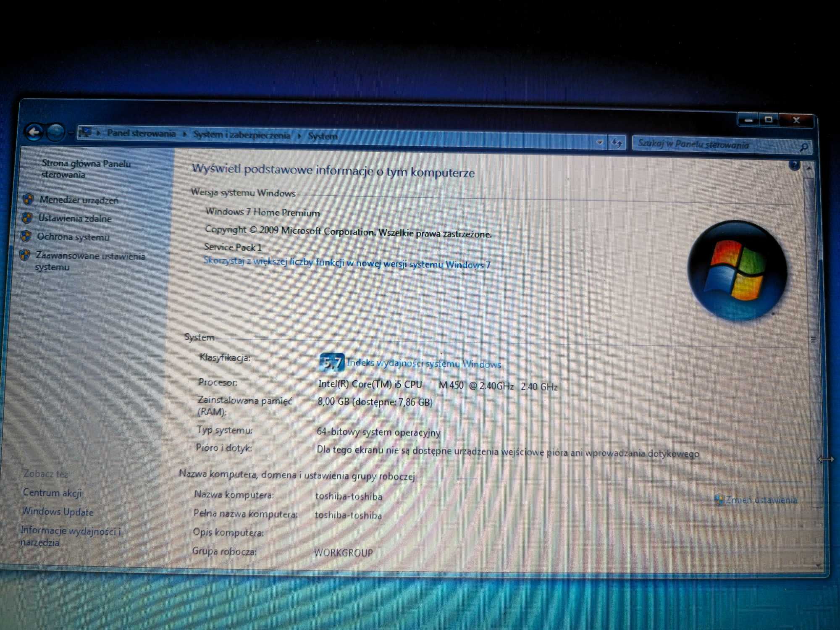
Task: Click the scrollbar down arrow
Action: click(x=818, y=565)
